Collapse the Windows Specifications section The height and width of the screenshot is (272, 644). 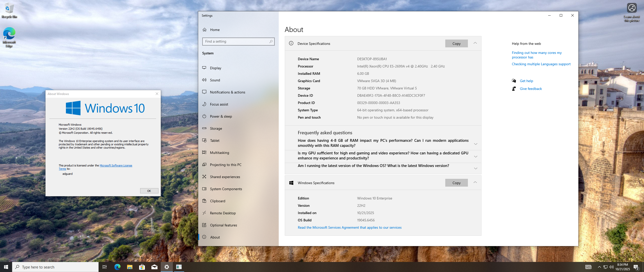click(475, 183)
